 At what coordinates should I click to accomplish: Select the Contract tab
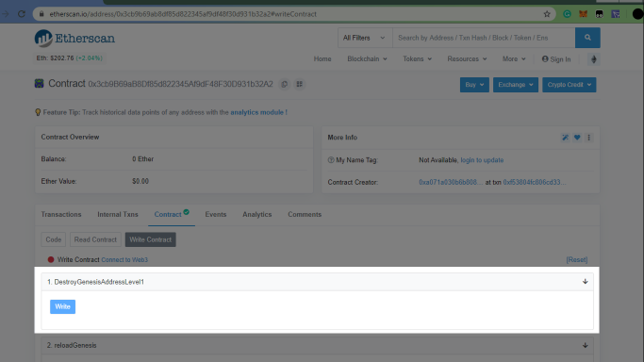[x=172, y=214]
